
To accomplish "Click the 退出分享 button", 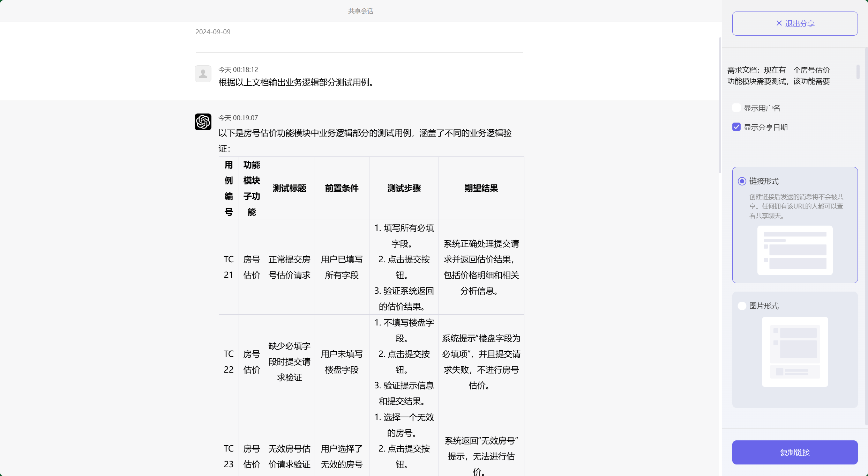I will coord(794,23).
